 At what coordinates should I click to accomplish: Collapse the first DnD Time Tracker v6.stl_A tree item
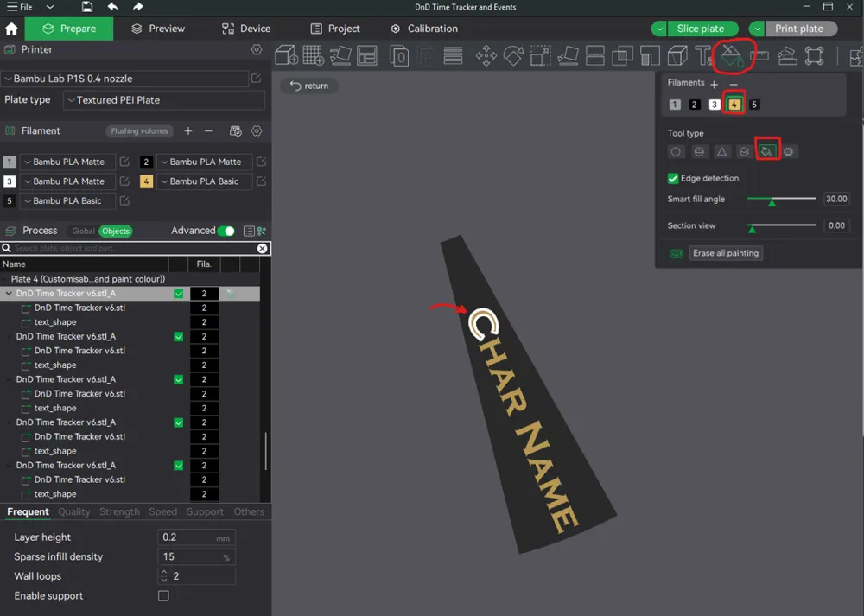tap(9, 293)
